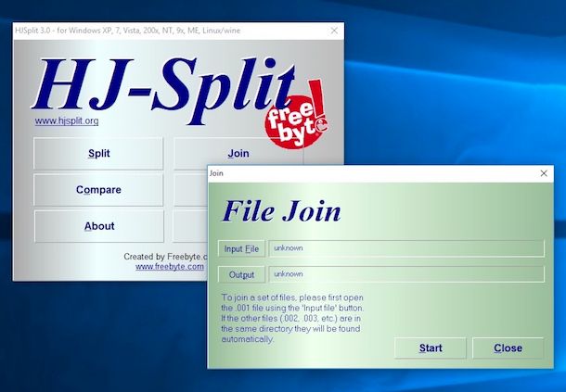Click the Input File path field

click(x=406, y=248)
